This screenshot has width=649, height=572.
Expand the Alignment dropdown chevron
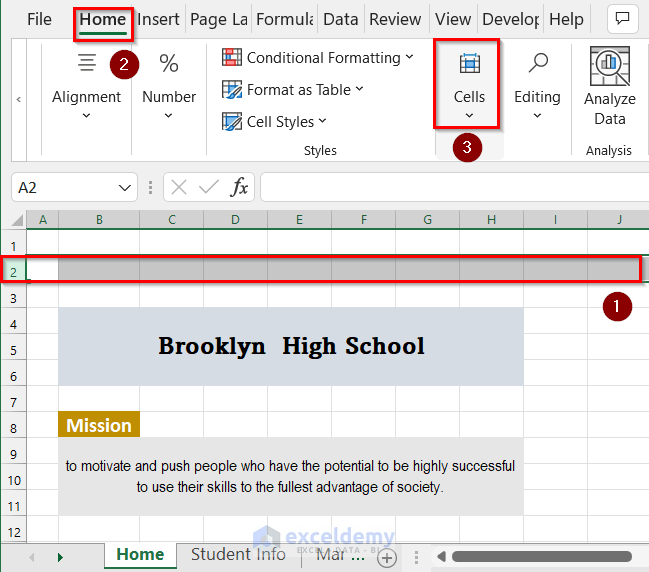click(x=86, y=115)
